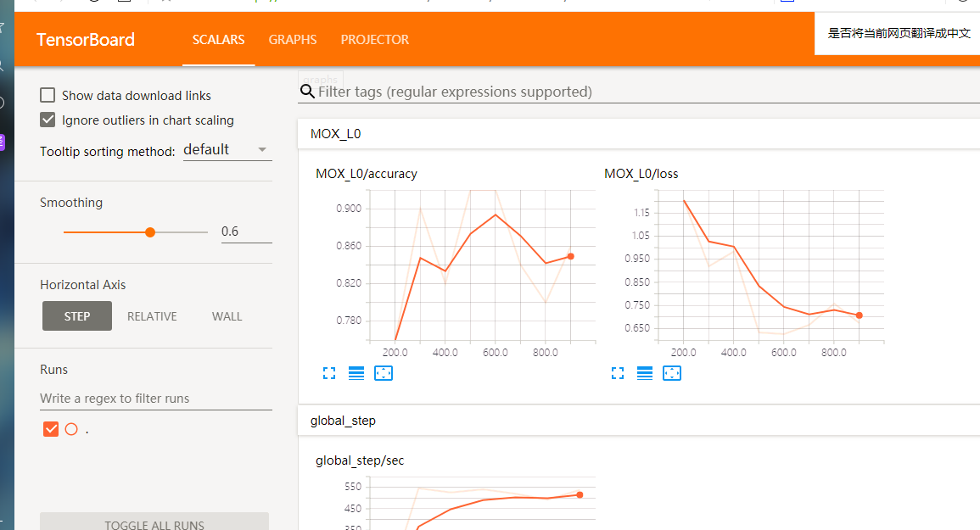Click the Smoothing label
Screen dimensions: 980x530
point(71,203)
